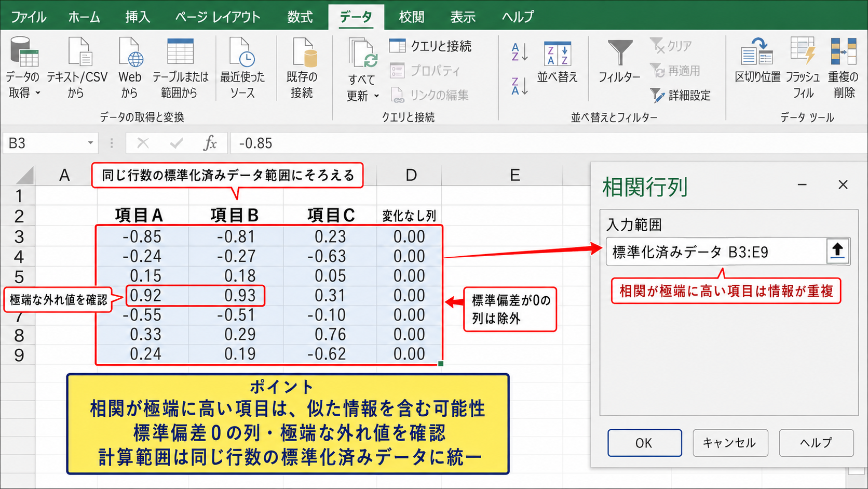Switch to the 数式 tab

point(300,17)
